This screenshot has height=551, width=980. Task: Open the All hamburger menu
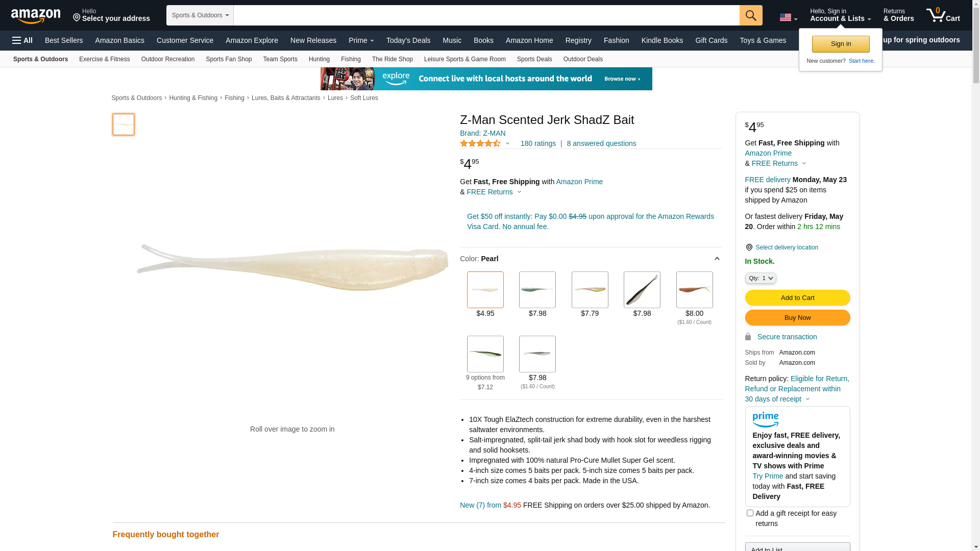point(22,40)
